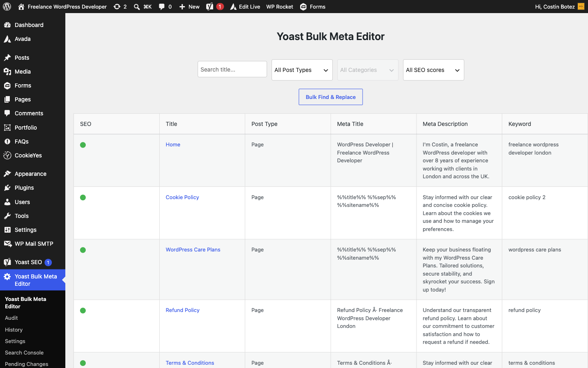Click the green SEO dot for Refund Policy
The width and height of the screenshot is (588, 368).
pos(83,311)
